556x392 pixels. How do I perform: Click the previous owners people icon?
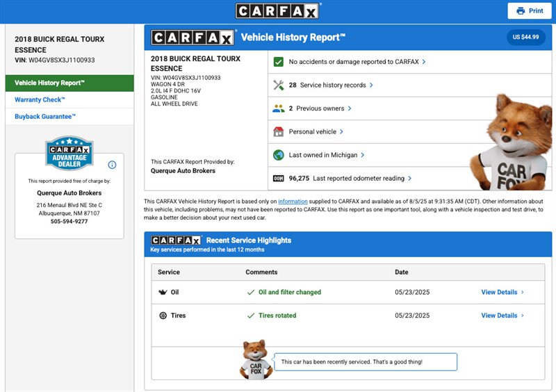coord(279,108)
